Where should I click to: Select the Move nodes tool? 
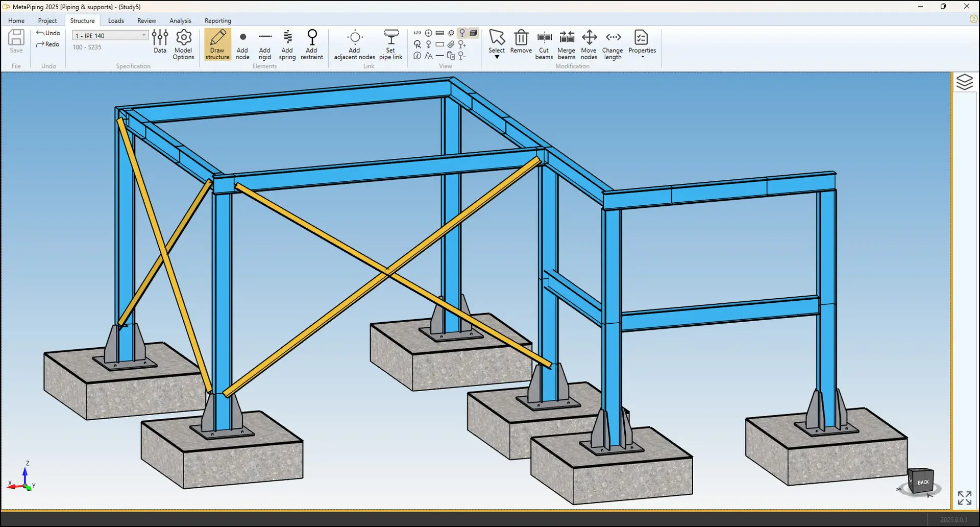tap(589, 44)
